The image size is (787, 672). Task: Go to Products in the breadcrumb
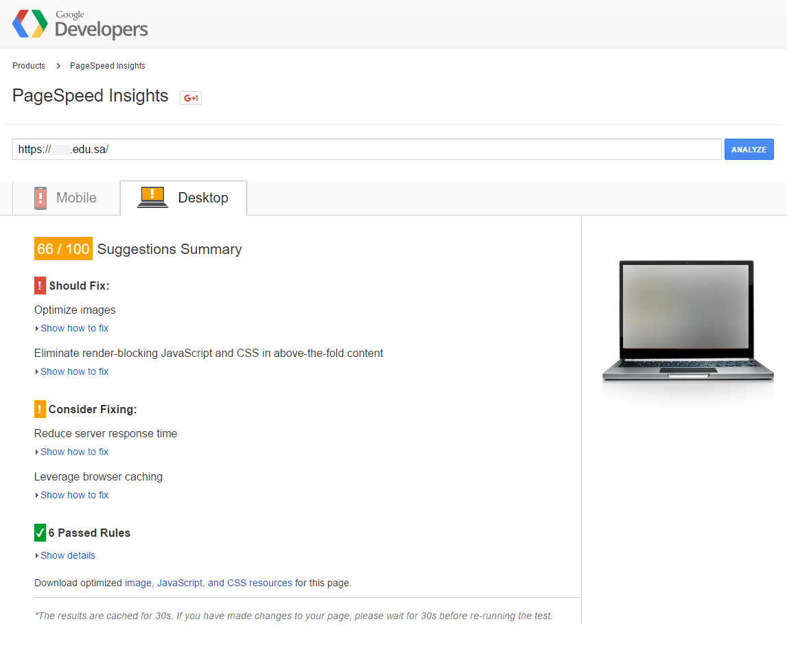pos(29,66)
